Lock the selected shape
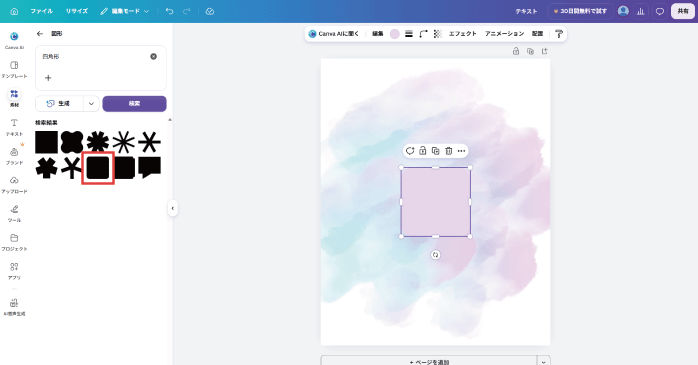Image resolution: width=698 pixels, height=365 pixels. tap(423, 151)
